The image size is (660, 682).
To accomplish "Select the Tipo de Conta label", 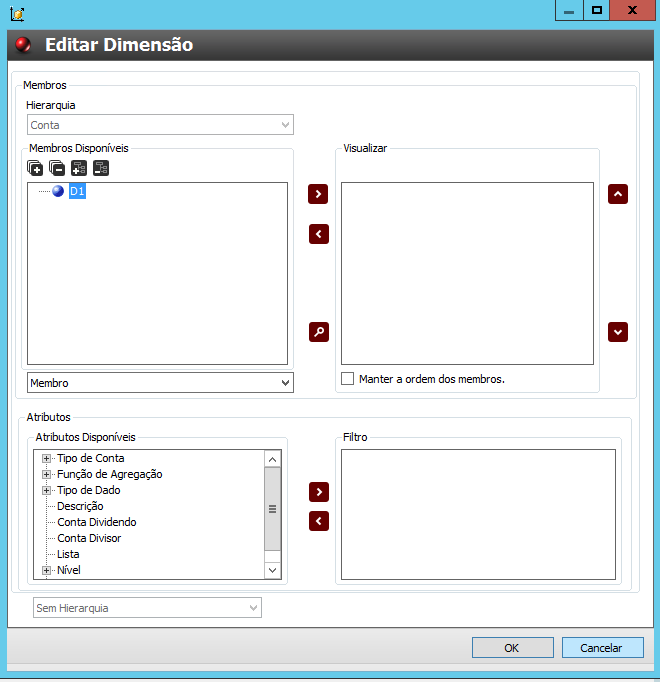I will [90, 458].
